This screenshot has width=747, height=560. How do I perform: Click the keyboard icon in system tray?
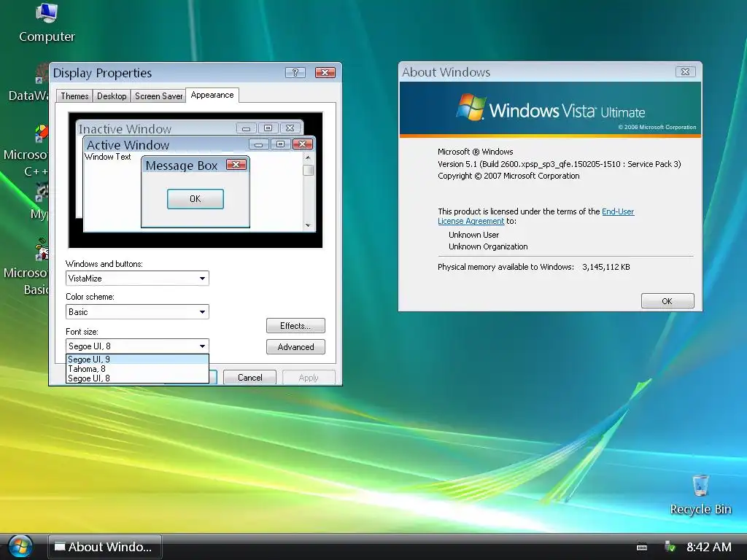point(642,547)
